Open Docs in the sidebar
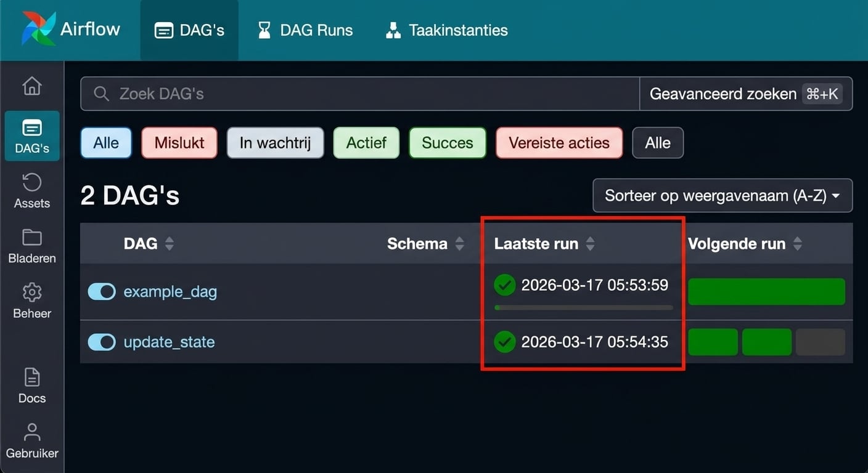 pyautogui.click(x=32, y=386)
